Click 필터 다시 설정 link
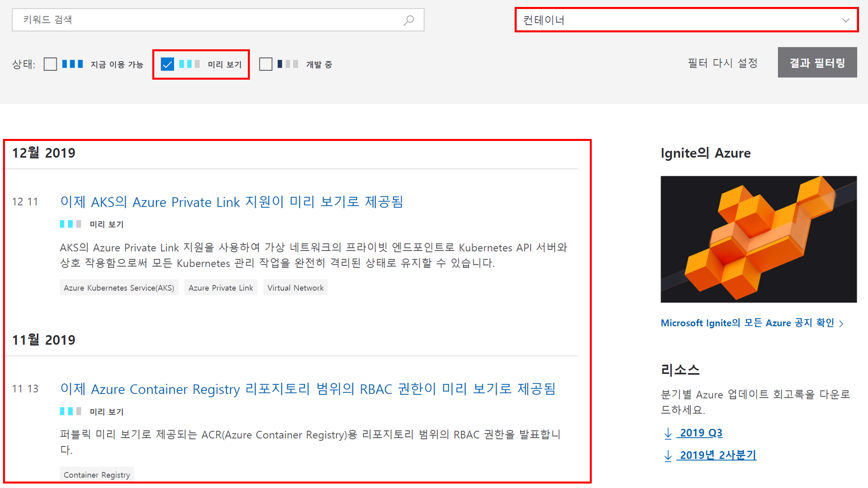This screenshot has height=488, width=868. tap(723, 63)
